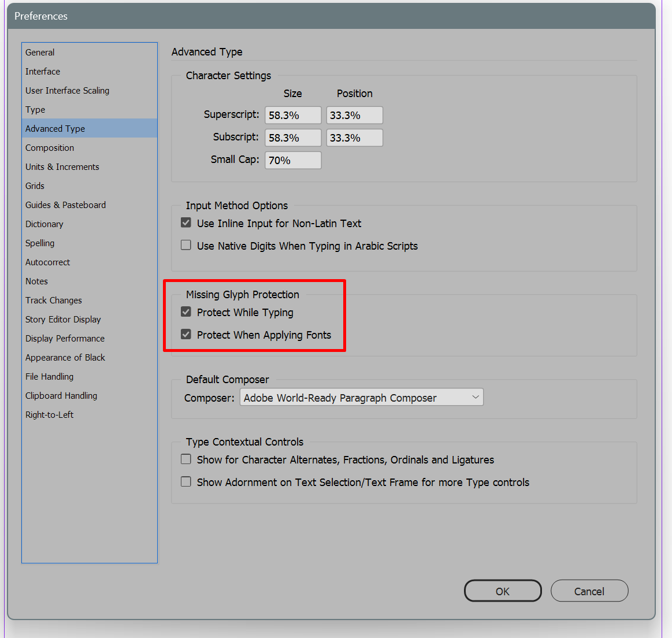
Task: Open the Composer dropdown
Action: pos(361,397)
